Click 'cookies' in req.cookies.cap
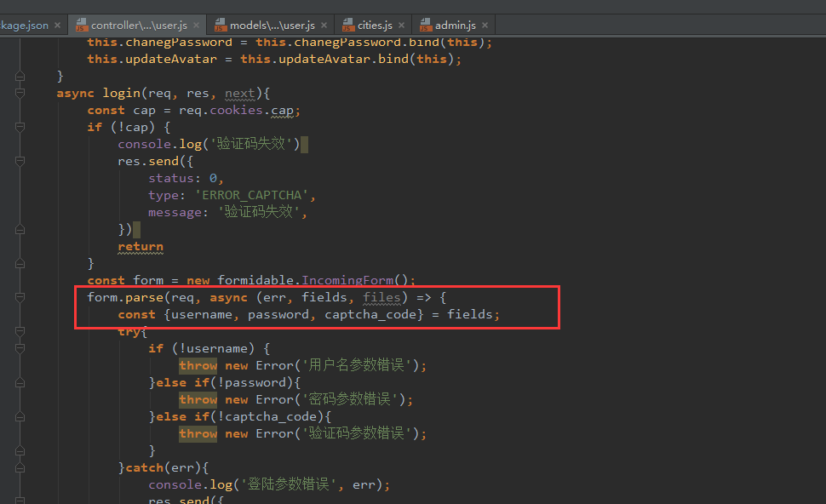The image size is (826, 504). [236, 110]
